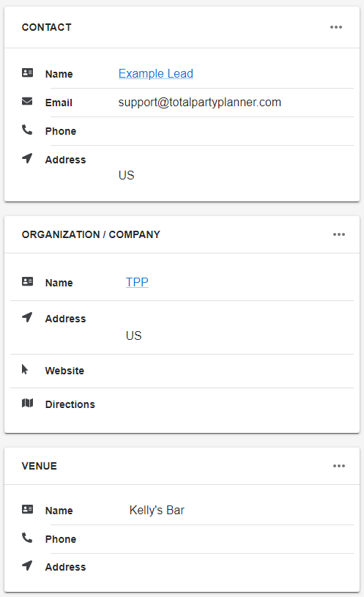This screenshot has width=364, height=597.
Task: Click the organization address arrow icon
Action: click(x=27, y=316)
